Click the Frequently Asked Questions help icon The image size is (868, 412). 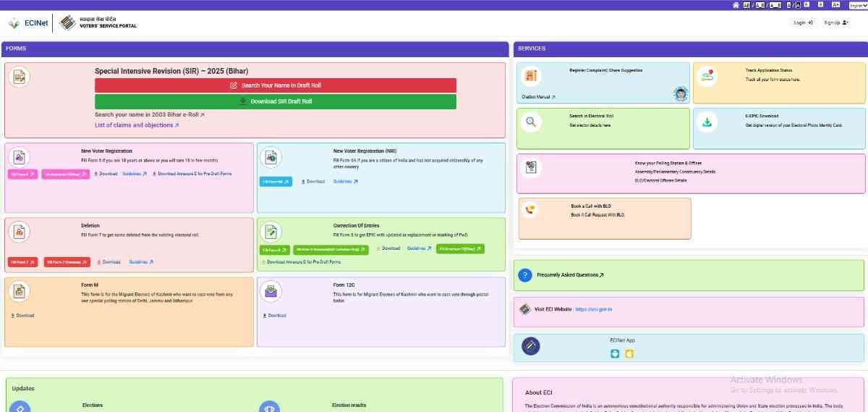(x=526, y=275)
